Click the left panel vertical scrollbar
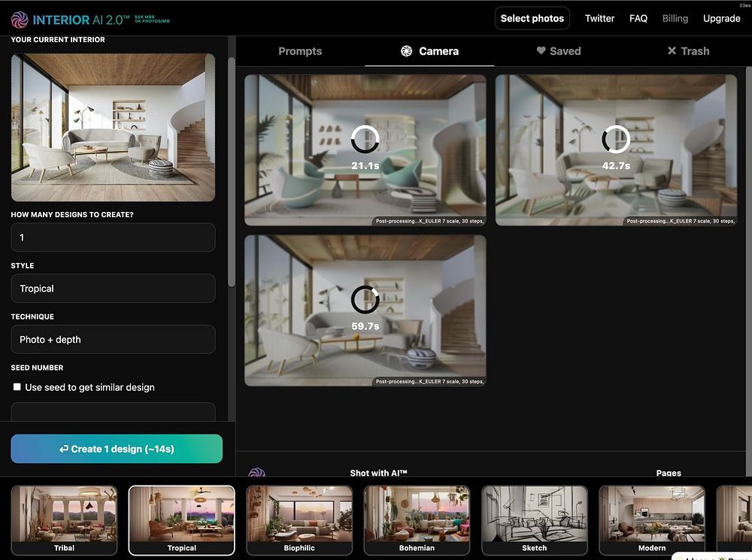Viewport: 752px width, 560px height. pos(231,173)
